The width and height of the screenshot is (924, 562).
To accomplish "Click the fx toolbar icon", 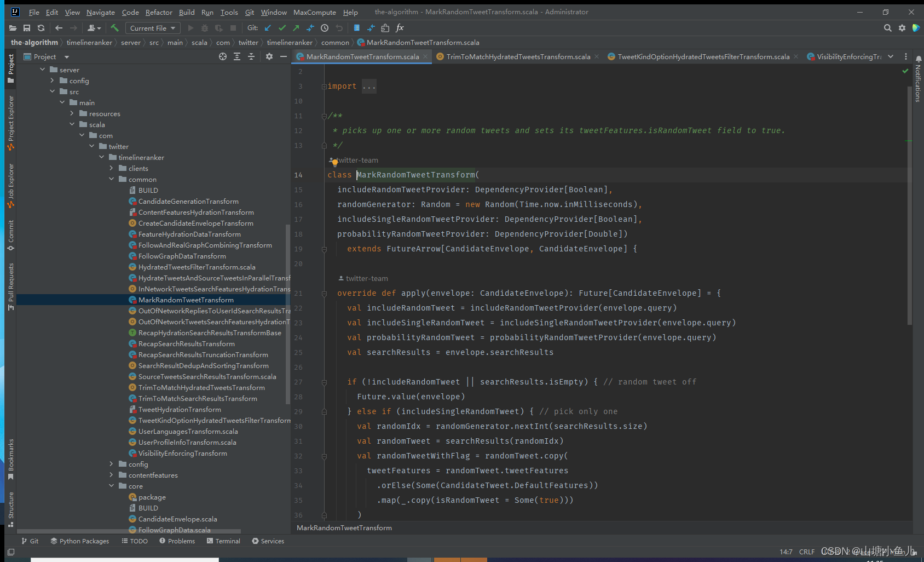I will click(x=400, y=28).
